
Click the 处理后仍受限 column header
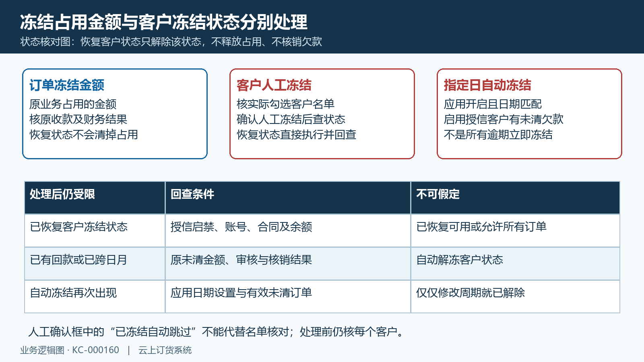coord(95,197)
